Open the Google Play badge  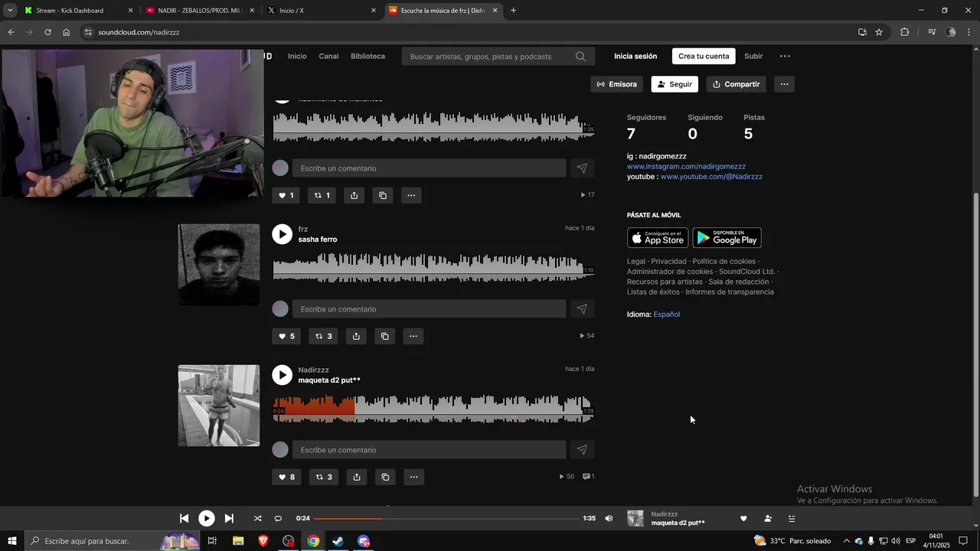tap(727, 238)
